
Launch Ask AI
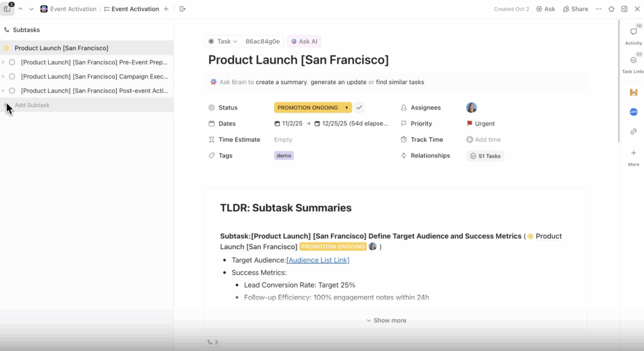(x=304, y=41)
